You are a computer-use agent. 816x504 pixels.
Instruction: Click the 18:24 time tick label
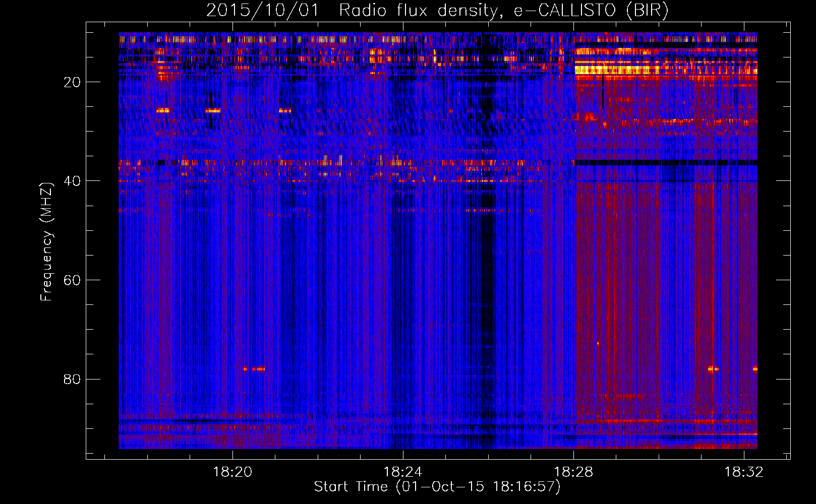click(x=403, y=472)
